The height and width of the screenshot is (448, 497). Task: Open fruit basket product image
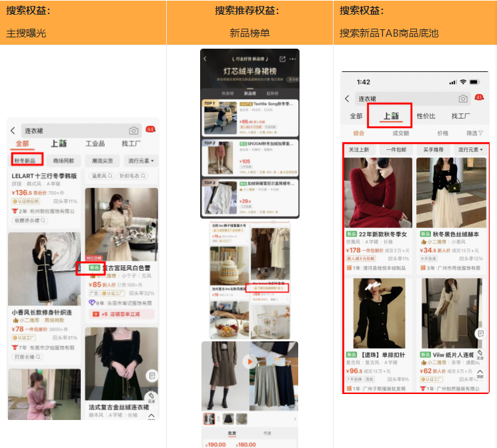(x=229, y=320)
